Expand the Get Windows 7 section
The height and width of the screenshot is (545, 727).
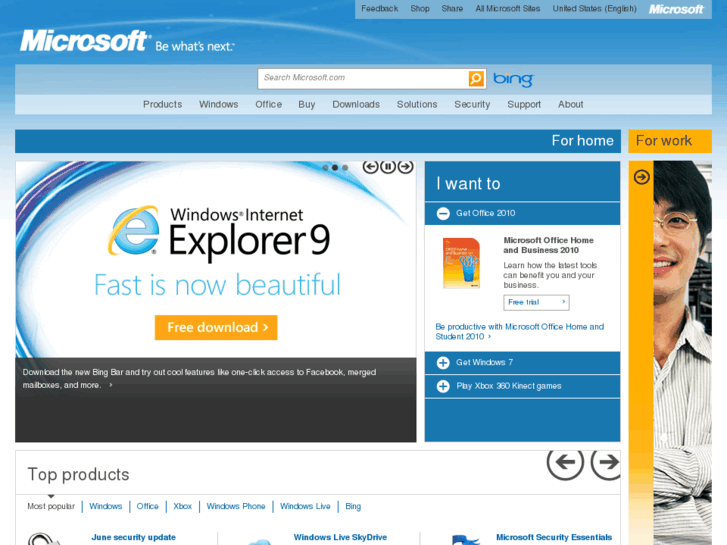click(x=443, y=363)
